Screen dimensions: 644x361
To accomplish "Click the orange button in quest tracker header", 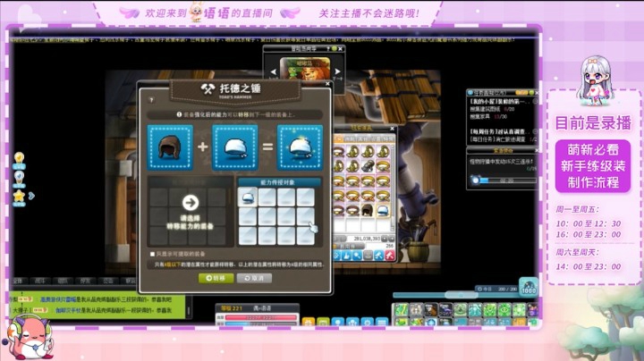I will pos(521,93).
